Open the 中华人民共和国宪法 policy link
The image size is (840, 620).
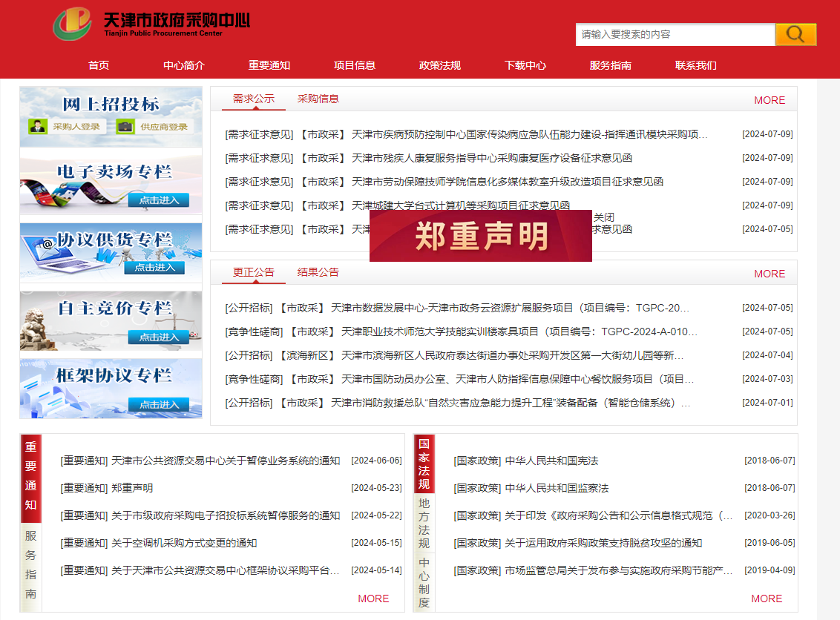[x=551, y=461]
